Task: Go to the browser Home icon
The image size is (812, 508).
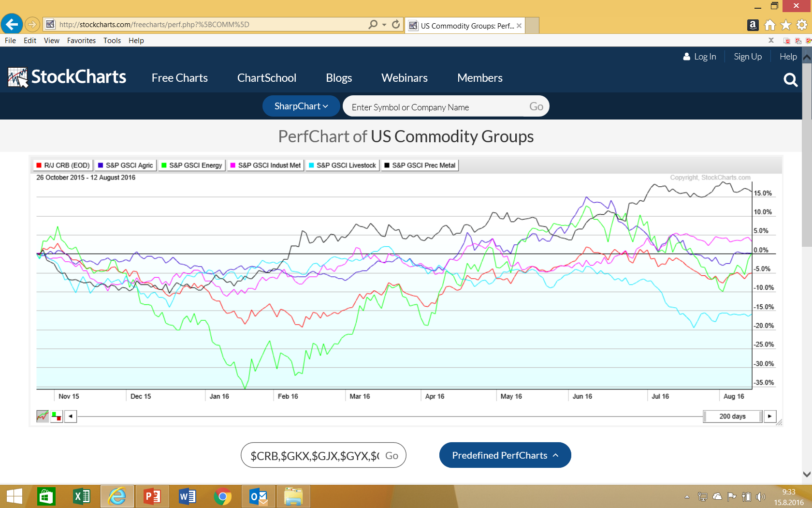Action: click(770, 25)
